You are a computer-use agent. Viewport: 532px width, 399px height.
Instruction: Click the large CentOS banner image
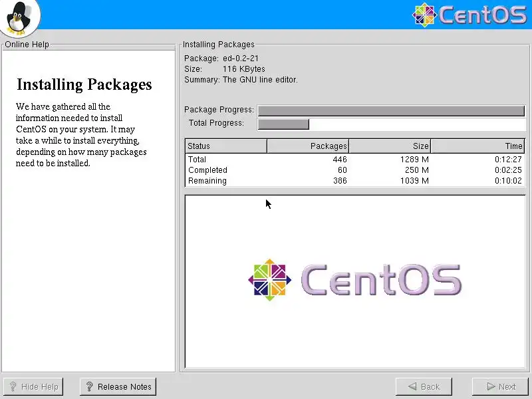[x=355, y=280]
